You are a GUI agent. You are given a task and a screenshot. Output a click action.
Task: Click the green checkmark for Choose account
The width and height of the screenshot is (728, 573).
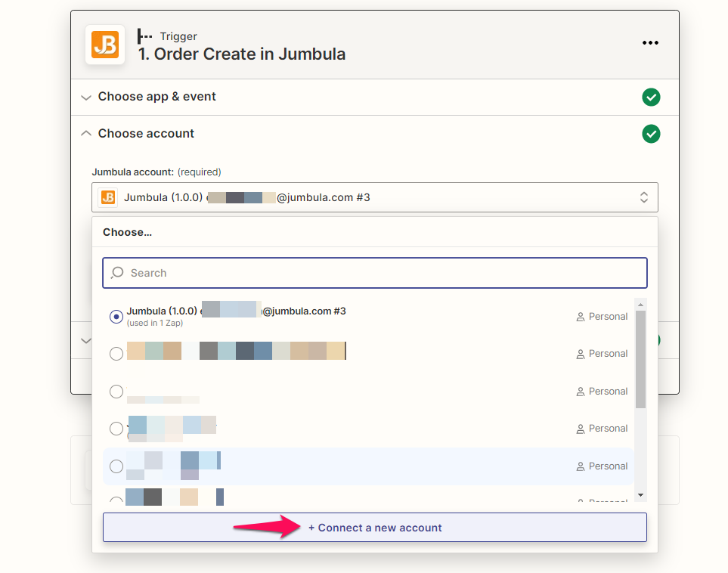651,134
